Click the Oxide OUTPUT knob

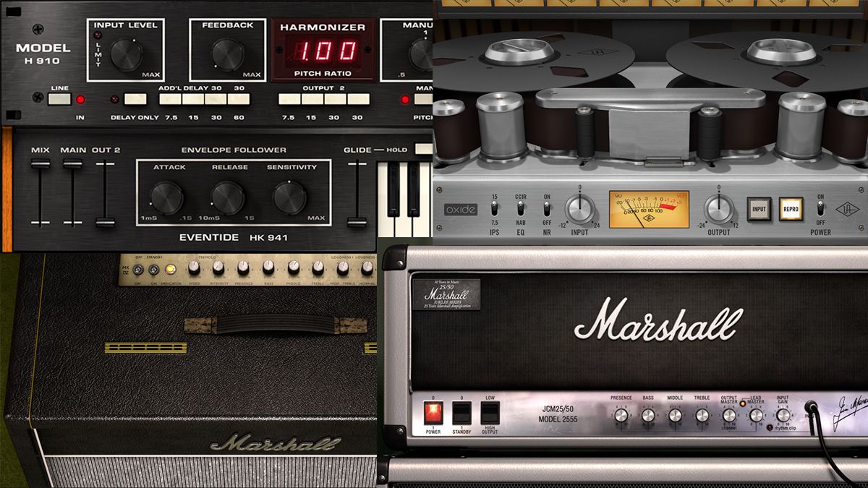point(718,209)
